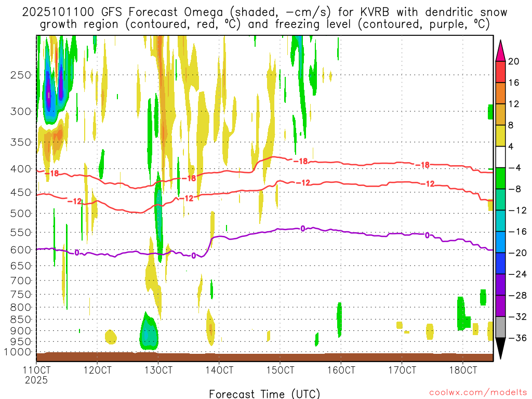Click the 140CT time axis label
This screenshot has width=532, height=399.
[x=219, y=370]
